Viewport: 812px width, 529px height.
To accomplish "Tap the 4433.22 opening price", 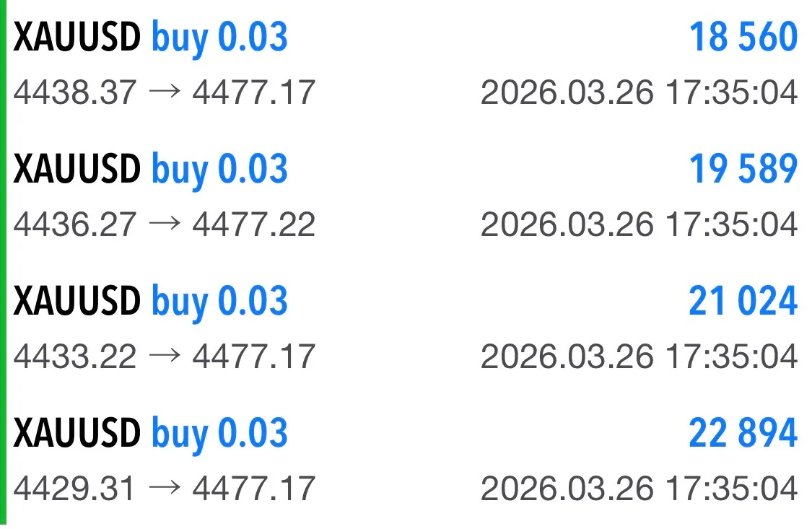I will 75,357.
